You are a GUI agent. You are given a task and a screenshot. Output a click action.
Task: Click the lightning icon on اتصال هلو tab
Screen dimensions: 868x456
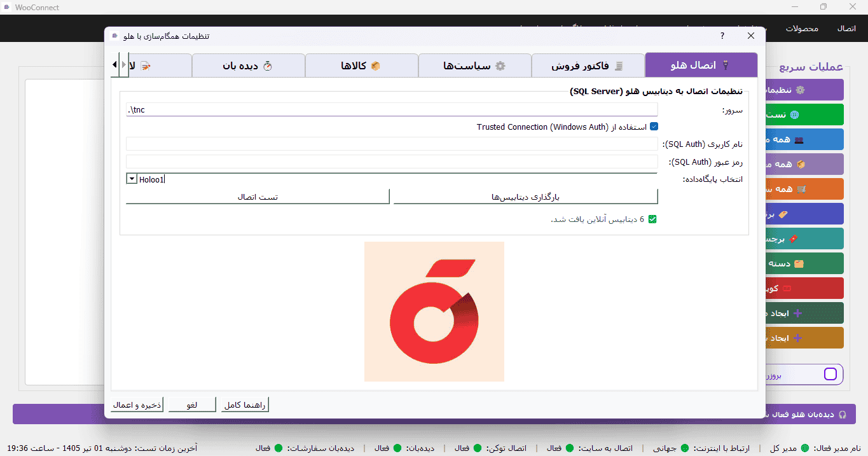click(726, 66)
